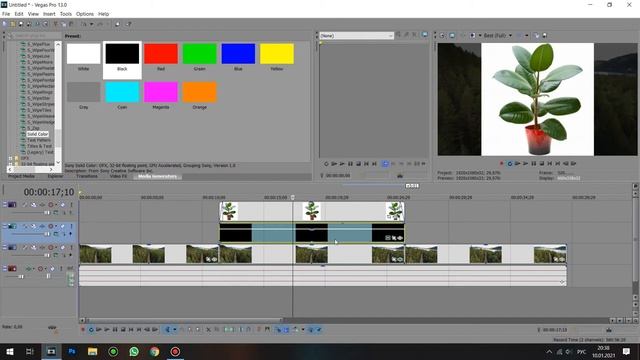Undo the last action from toolbar
The image size is (640, 360).
[84, 24]
